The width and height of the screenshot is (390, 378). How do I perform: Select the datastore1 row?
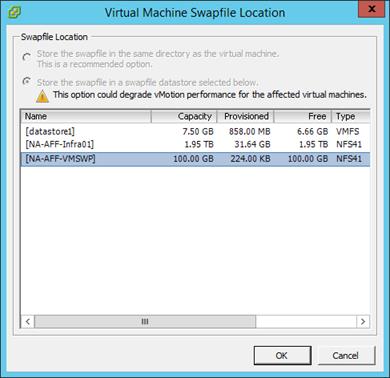pyautogui.click(x=195, y=131)
